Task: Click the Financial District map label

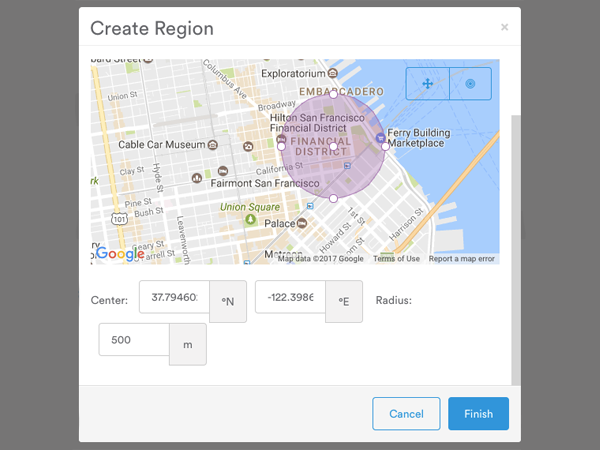Action: click(321, 146)
